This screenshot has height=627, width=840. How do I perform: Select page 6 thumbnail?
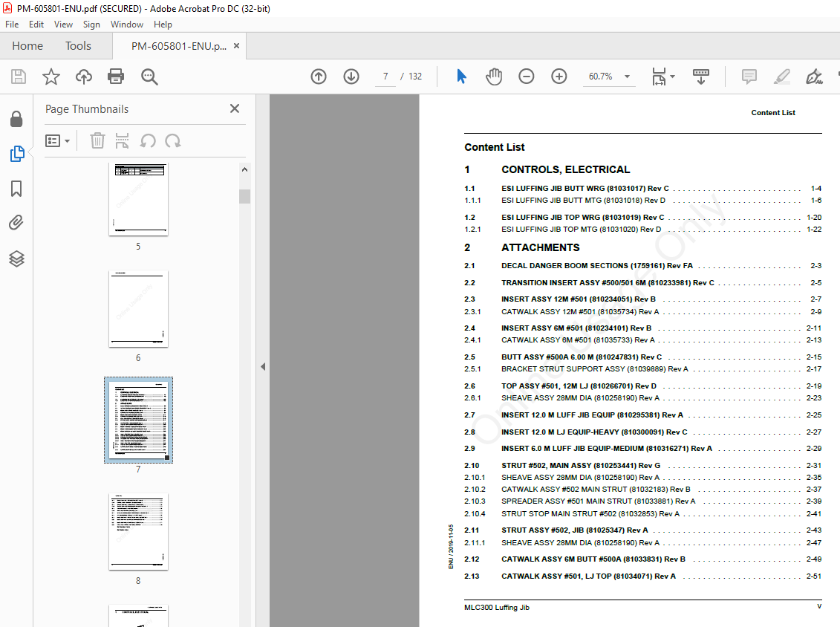tap(138, 309)
